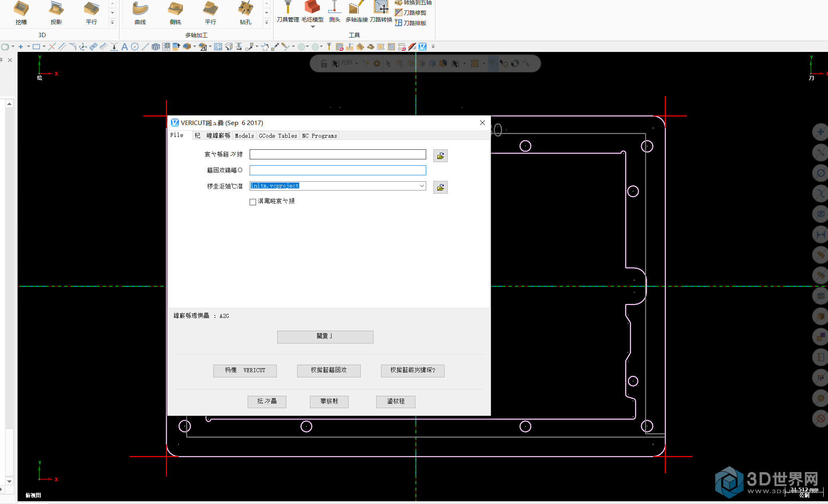Browse folder for the project file field
The height and width of the screenshot is (504, 828).
[x=441, y=187]
